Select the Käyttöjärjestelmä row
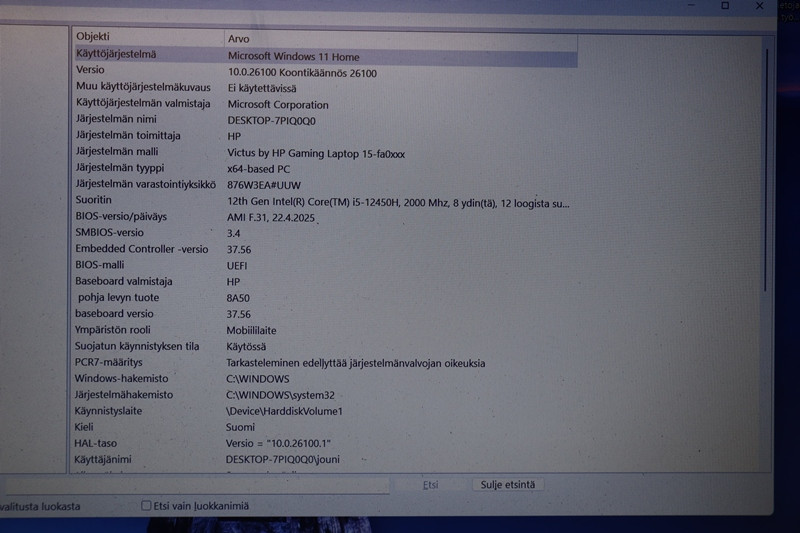This screenshot has height=533, width=800. point(326,55)
